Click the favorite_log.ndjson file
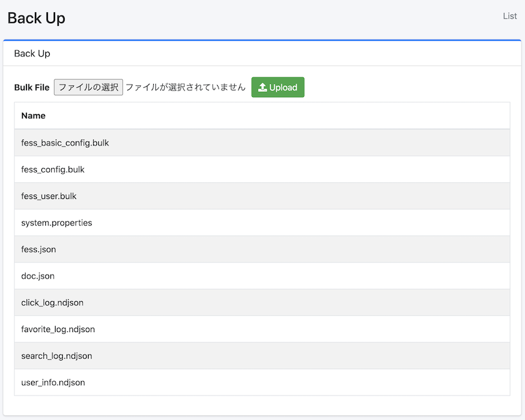525x420 pixels. coord(58,330)
